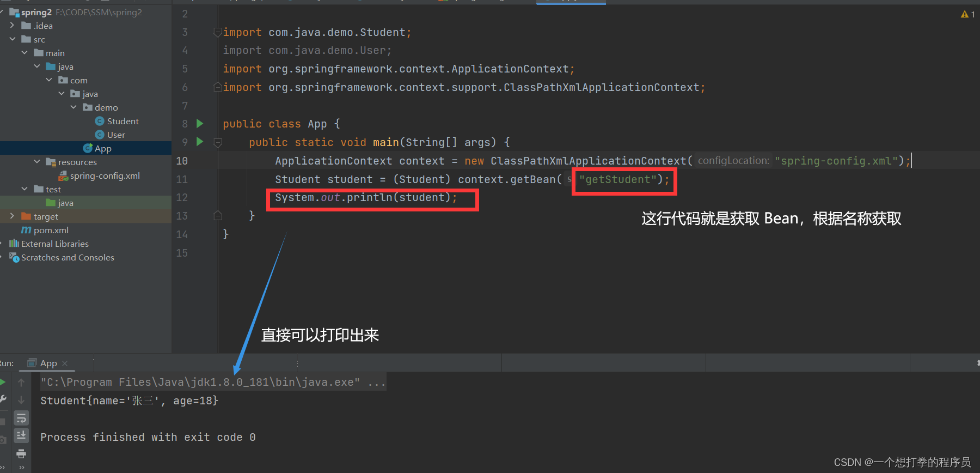Click the Maven pom.xml file icon

[x=26, y=230]
